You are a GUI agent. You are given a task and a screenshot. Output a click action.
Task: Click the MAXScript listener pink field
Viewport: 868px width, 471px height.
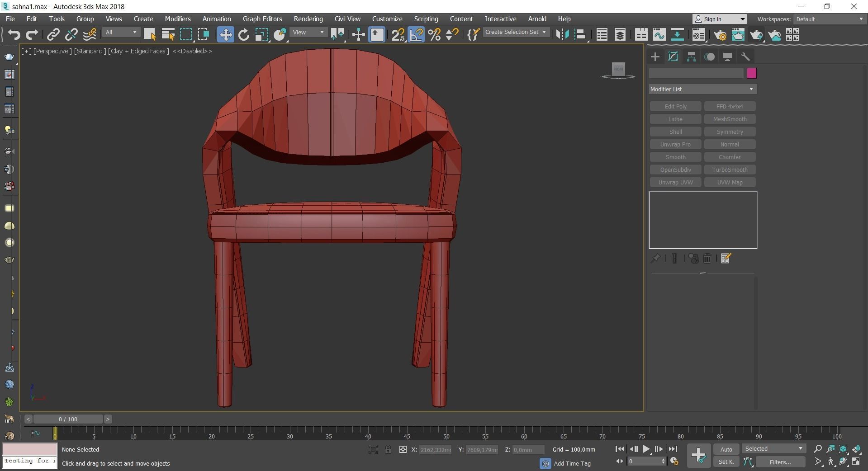click(30, 449)
